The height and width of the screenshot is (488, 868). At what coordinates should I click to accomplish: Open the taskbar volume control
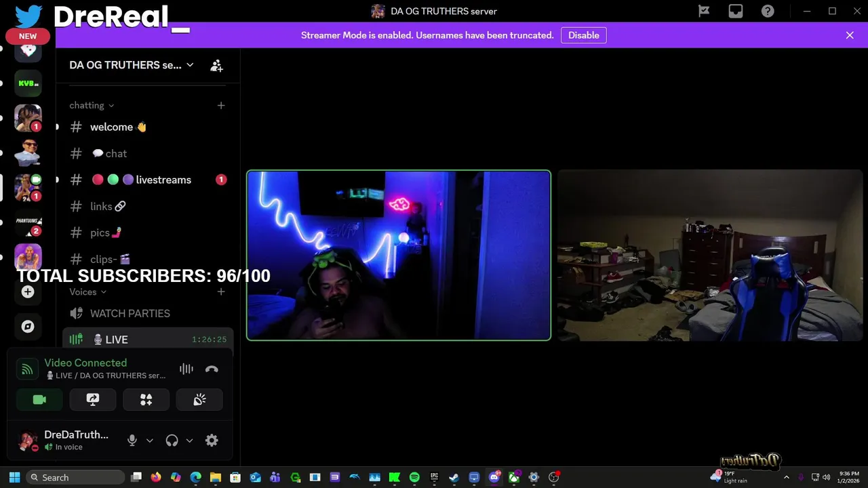pos(825,477)
